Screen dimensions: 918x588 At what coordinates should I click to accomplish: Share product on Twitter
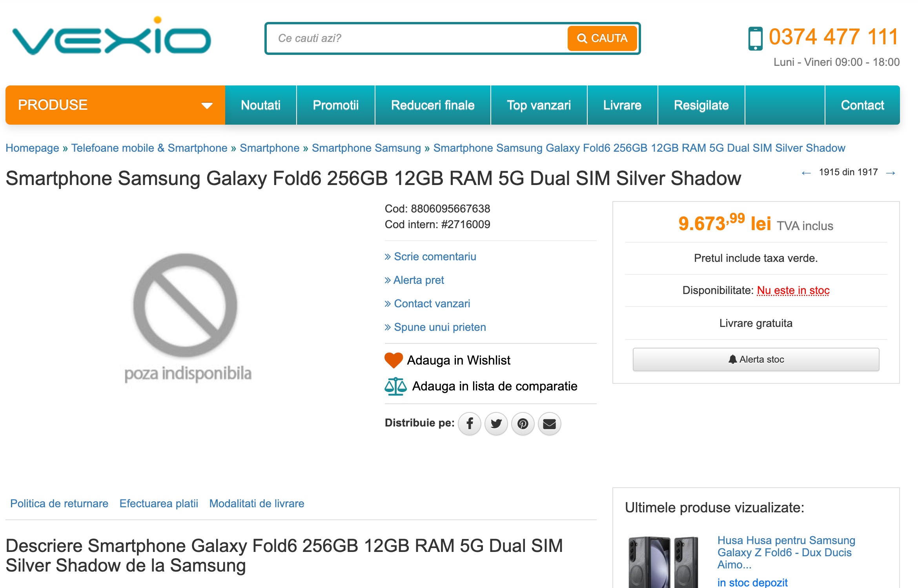point(496,424)
